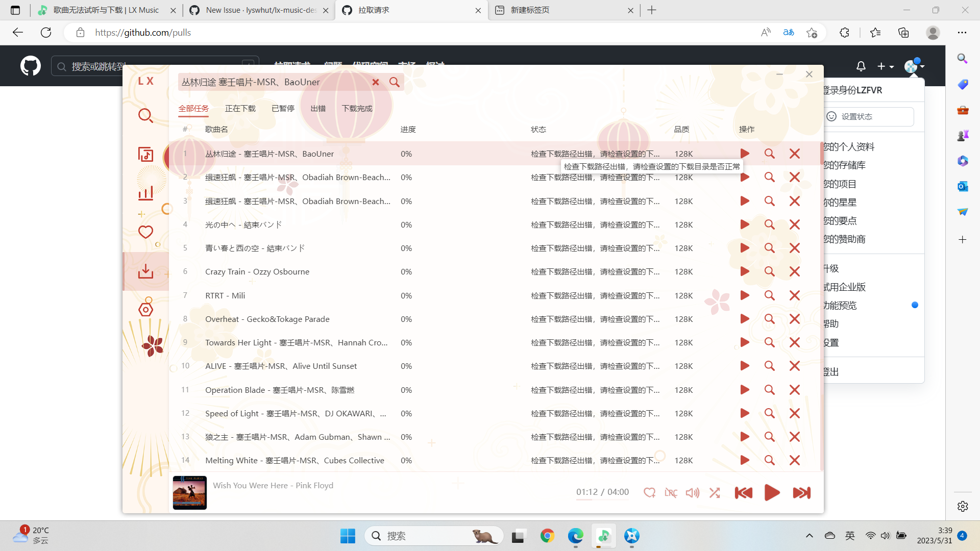The width and height of the screenshot is (980, 551).
Task: Open the GitHub profile avatar menu
Action: tap(914, 65)
